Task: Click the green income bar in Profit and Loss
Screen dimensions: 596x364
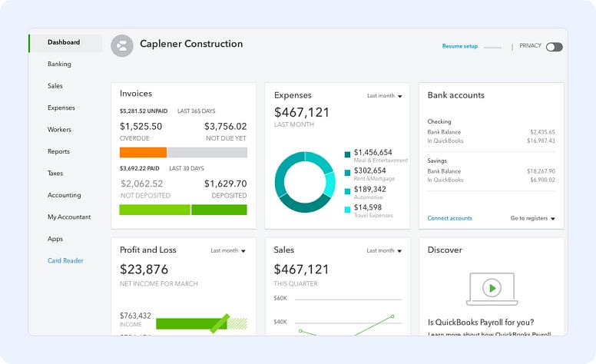Action: (x=191, y=324)
